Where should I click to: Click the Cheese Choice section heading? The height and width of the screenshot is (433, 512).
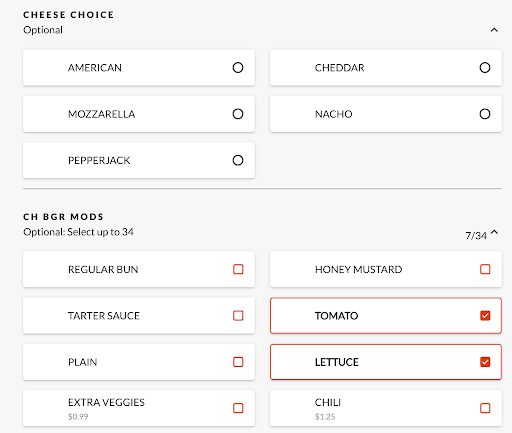[x=69, y=15]
